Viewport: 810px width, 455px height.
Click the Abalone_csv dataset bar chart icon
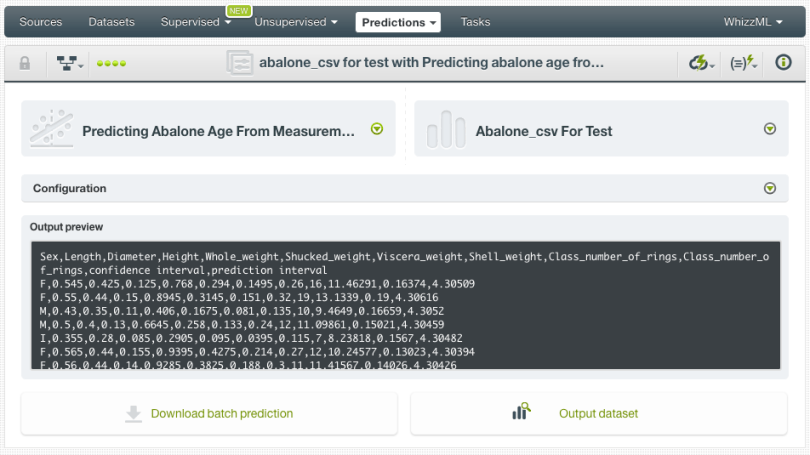tap(446, 129)
